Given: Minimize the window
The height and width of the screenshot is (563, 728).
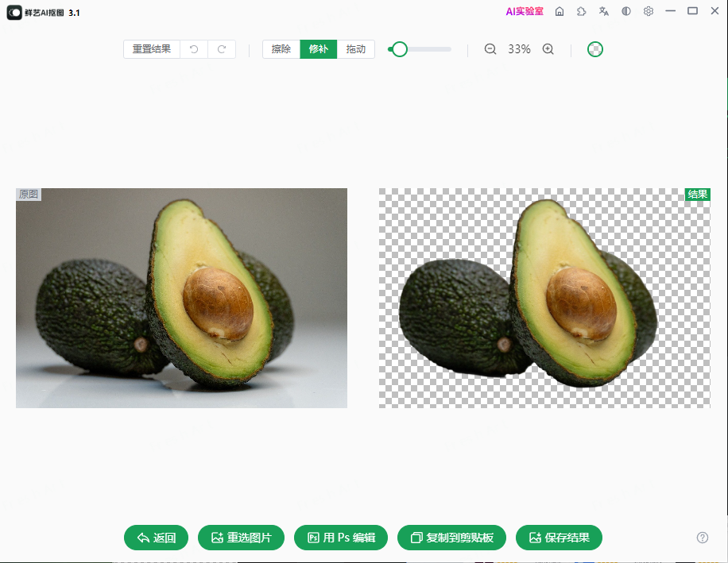Looking at the screenshot, I should tap(671, 10).
